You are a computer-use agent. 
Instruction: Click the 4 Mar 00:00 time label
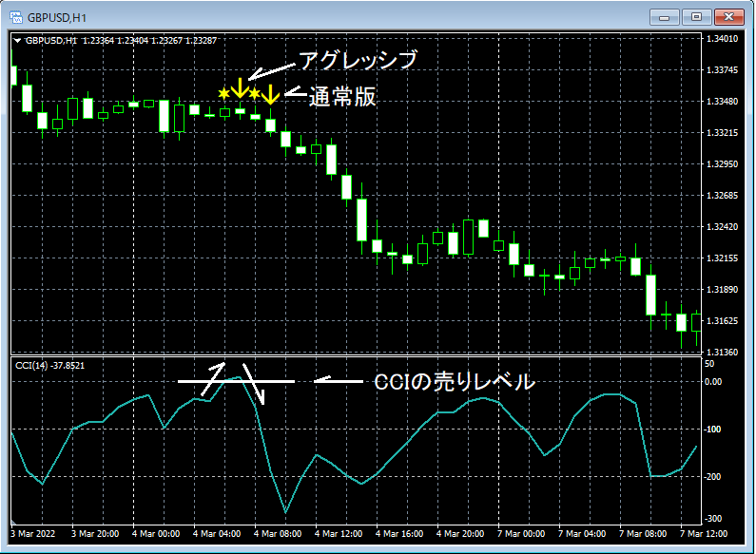[x=156, y=534]
